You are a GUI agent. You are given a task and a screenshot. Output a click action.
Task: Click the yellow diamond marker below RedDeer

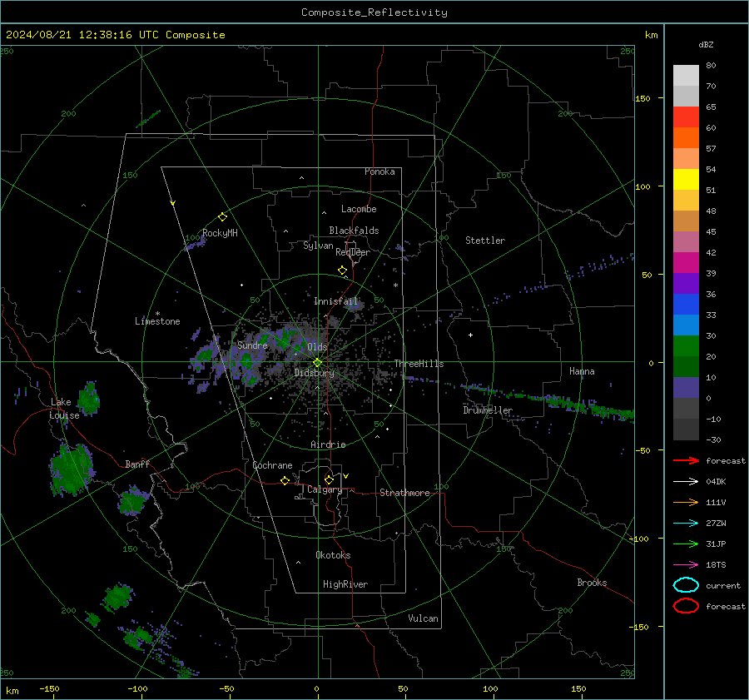pos(343,271)
